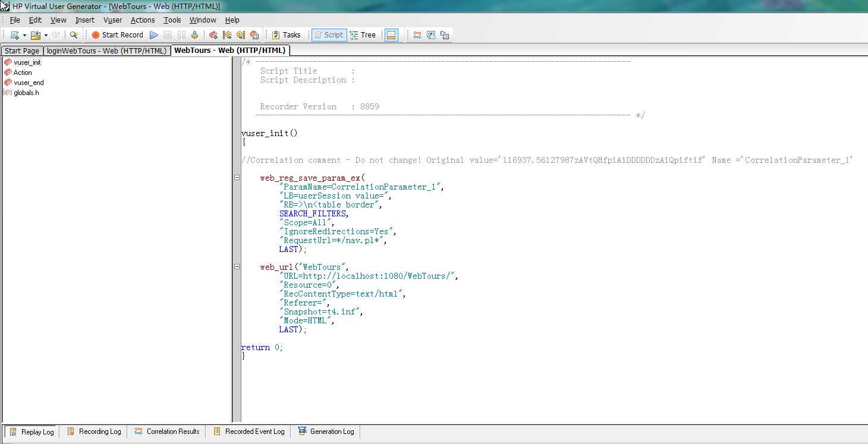
Task: Open the Correlation Results tab
Action: click(x=167, y=432)
